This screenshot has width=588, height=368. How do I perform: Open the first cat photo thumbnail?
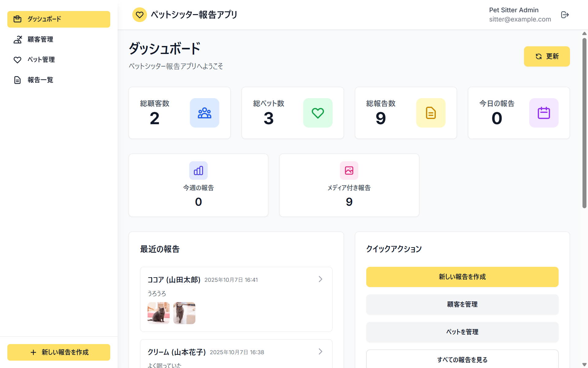coord(158,313)
